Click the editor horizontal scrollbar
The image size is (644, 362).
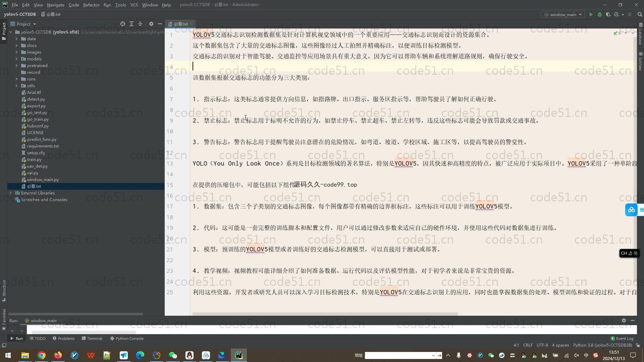pos(325,314)
